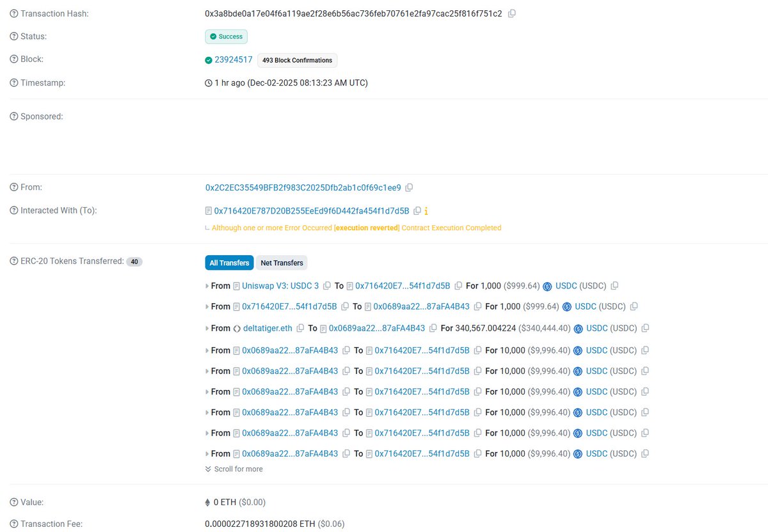Click the transaction hash text 0x3a8bde0a...
This screenshot has width=768, height=532.
(353, 13)
